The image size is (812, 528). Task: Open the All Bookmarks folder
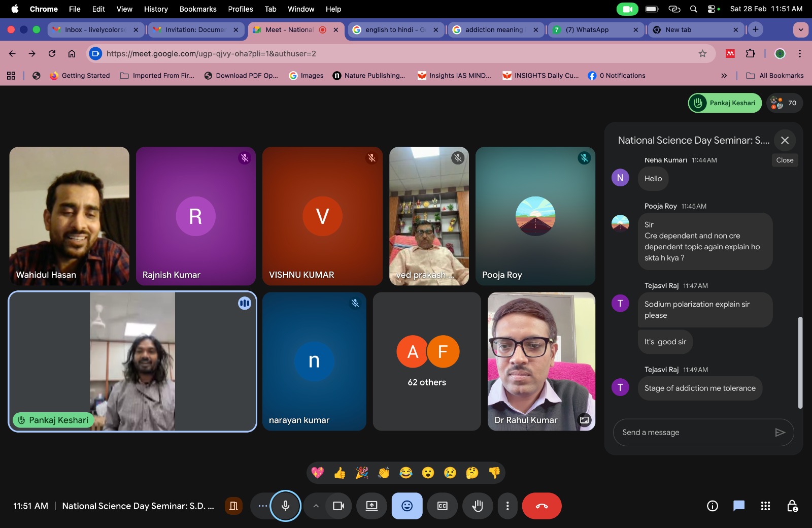point(775,76)
